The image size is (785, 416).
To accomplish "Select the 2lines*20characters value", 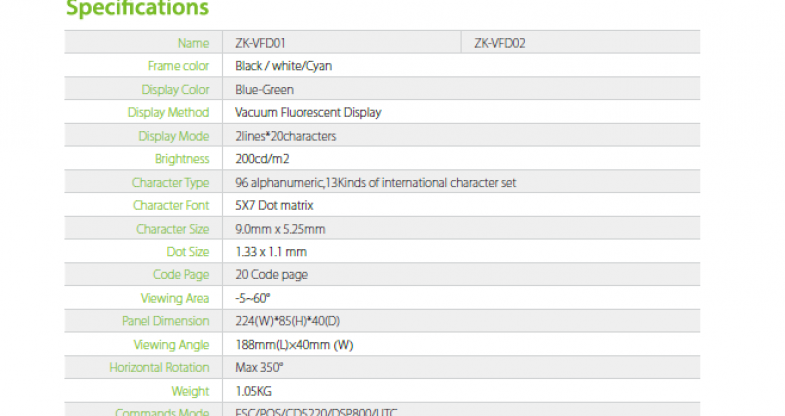I will pos(286,136).
